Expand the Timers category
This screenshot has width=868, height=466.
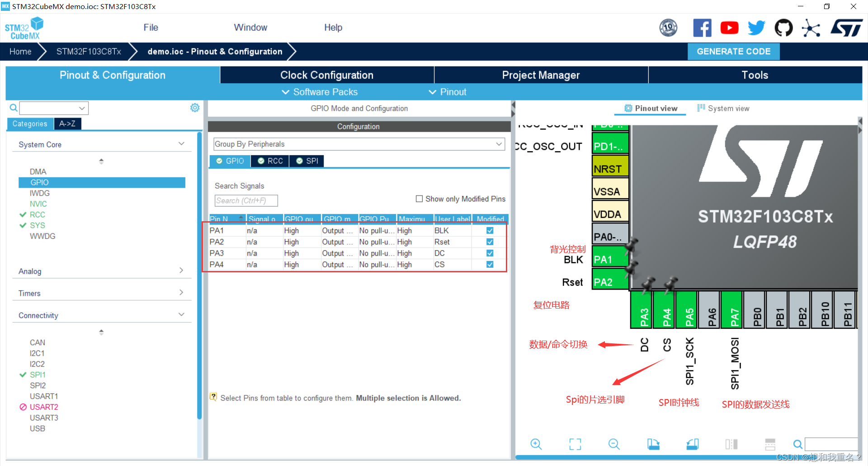pos(181,293)
